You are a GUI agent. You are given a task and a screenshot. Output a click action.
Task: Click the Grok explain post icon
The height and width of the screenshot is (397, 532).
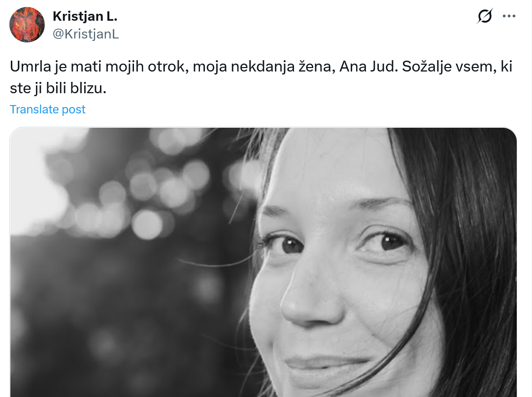pos(485,16)
